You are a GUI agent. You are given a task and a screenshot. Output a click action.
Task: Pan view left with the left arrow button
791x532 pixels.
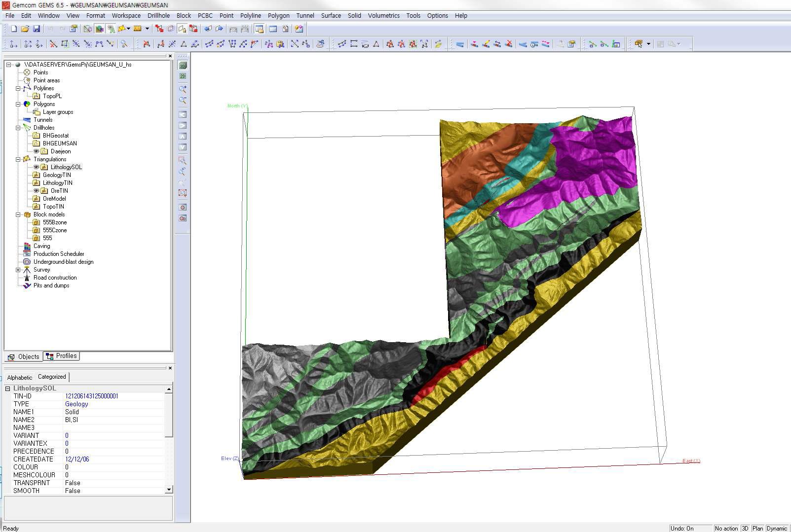pyautogui.click(x=183, y=114)
